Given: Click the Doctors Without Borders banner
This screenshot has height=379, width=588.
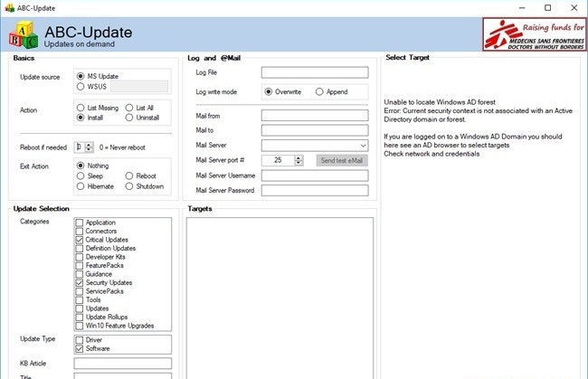Looking at the screenshot, I should click(x=532, y=34).
